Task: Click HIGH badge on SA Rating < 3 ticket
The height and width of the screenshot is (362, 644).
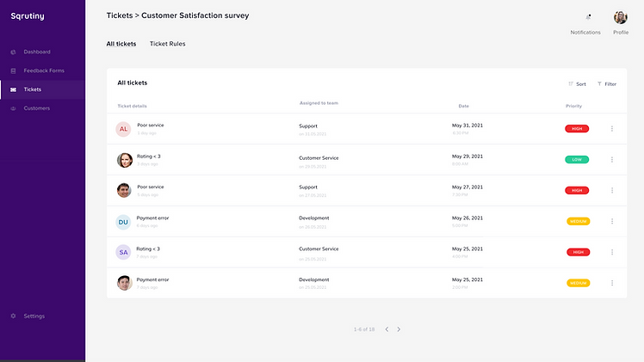Action: point(579,252)
